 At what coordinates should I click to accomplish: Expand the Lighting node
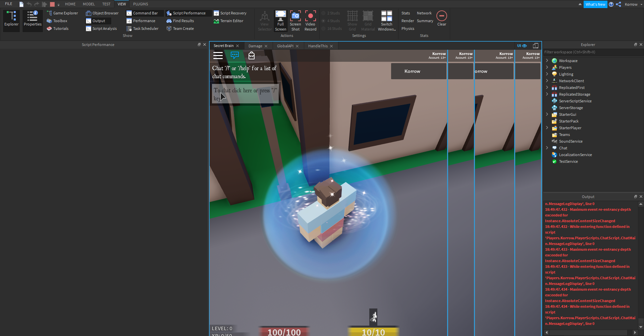(547, 74)
